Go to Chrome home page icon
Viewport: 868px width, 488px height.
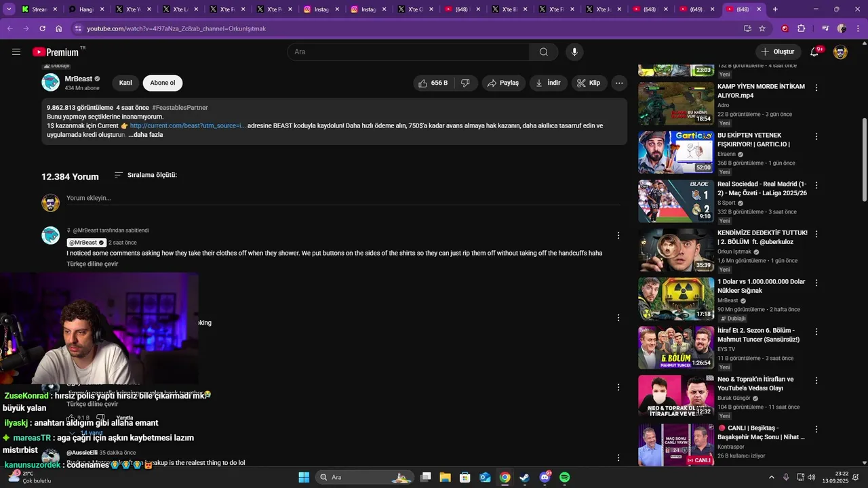[58, 28]
